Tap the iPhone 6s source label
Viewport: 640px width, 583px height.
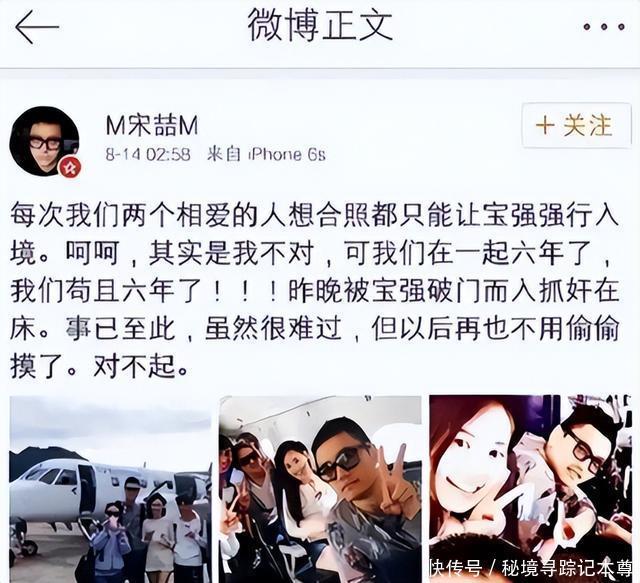tap(287, 155)
